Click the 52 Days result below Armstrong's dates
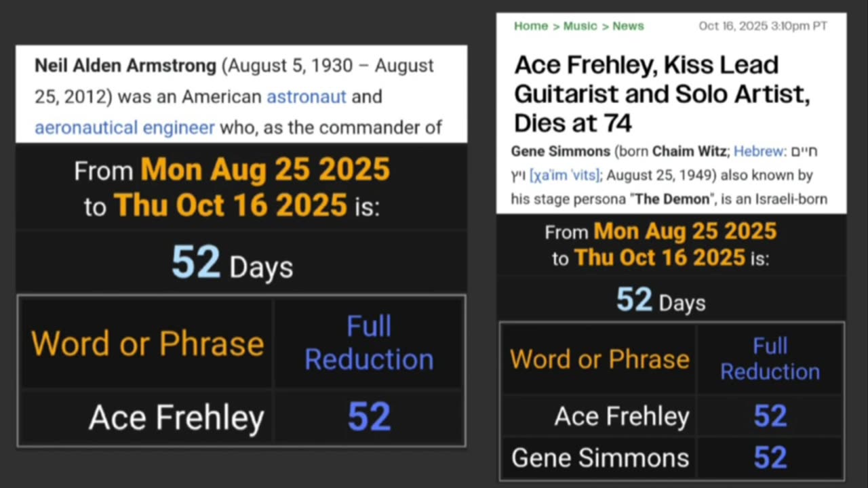Viewport: 868px width, 488px height. click(232, 263)
